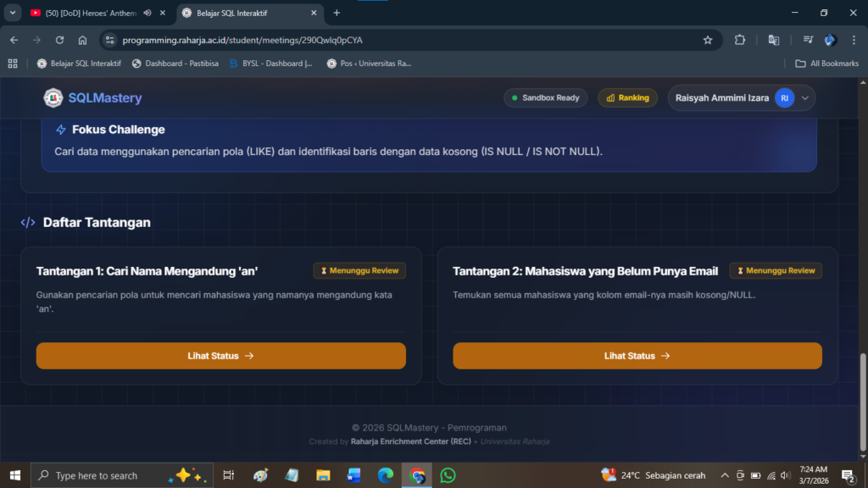Reload the current page
Screen dimensions: 868x488
point(59,40)
